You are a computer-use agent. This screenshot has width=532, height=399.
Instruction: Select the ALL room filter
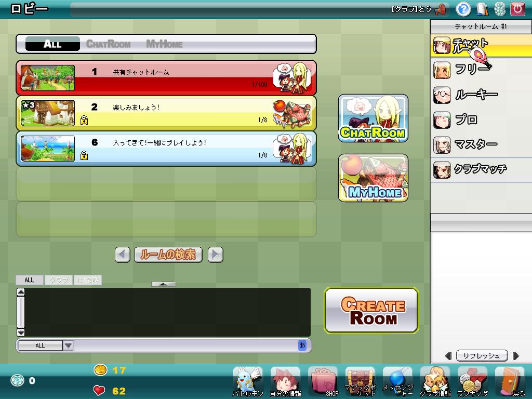click(x=52, y=44)
